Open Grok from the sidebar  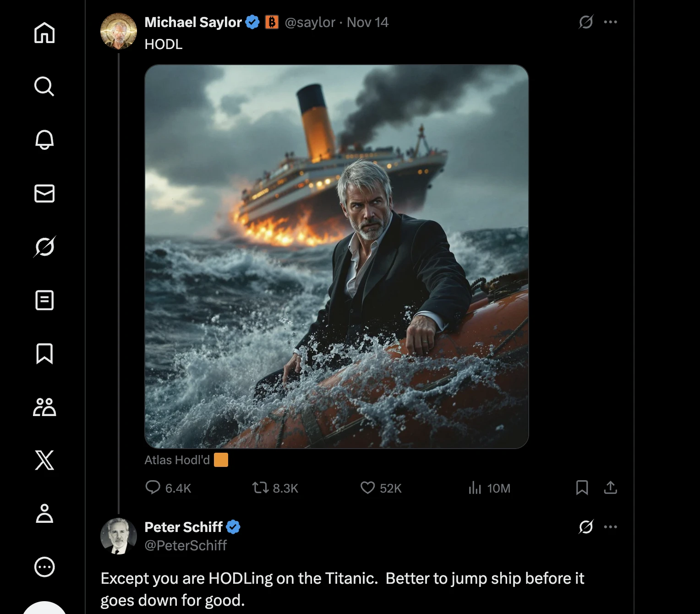tap(44, 247)
